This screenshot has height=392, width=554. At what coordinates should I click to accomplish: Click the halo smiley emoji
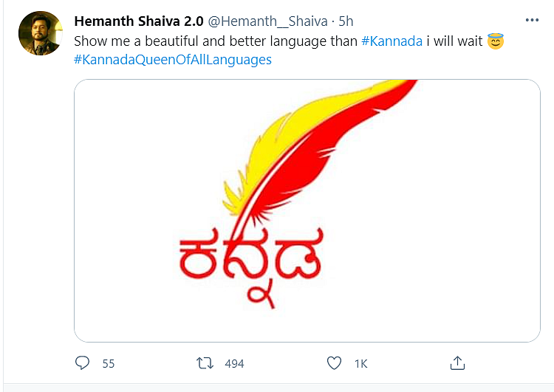pyautogui.click(x=496, y=41)
